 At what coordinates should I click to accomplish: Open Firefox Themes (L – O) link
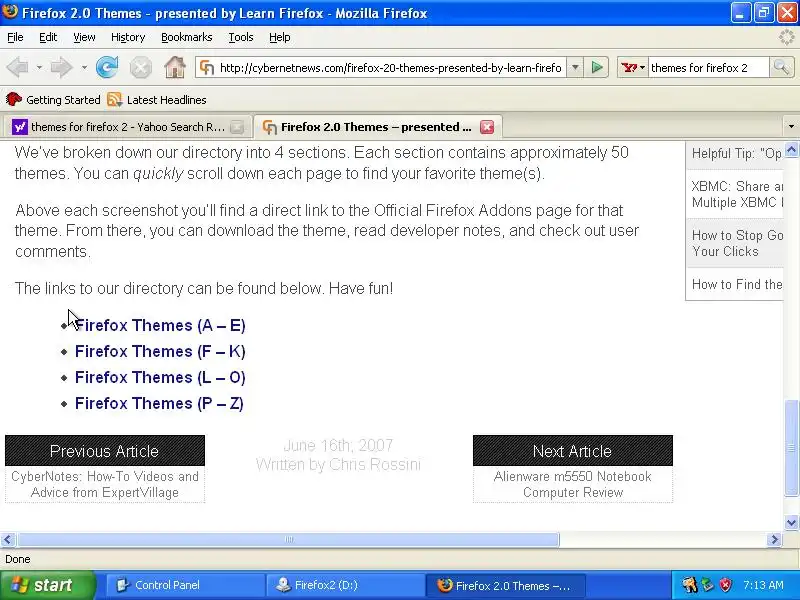160,378
